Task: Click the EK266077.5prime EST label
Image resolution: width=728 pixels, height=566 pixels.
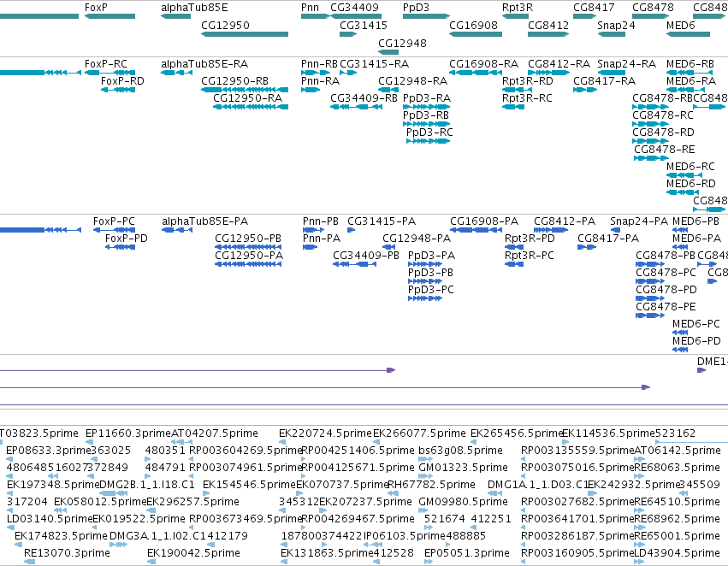Action: pos(419,433)
